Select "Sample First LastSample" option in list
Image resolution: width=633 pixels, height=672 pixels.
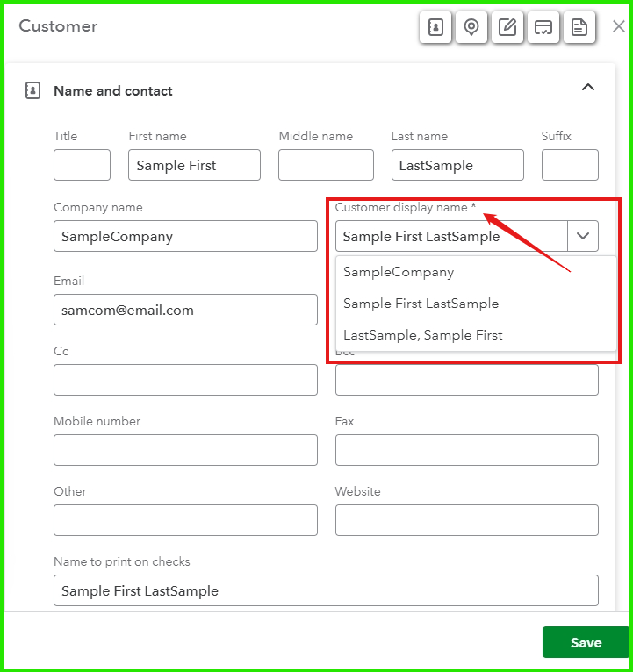tap(421, 304)
